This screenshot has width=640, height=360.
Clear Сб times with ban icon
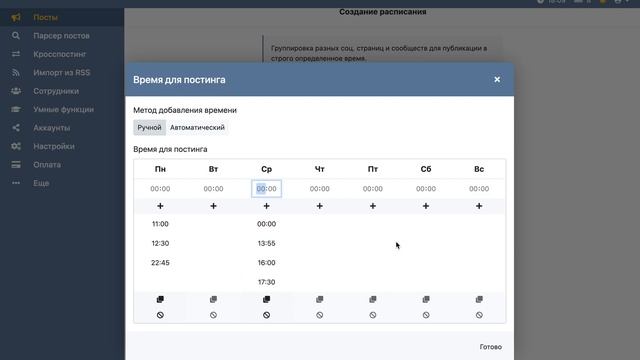pos(426,315)
